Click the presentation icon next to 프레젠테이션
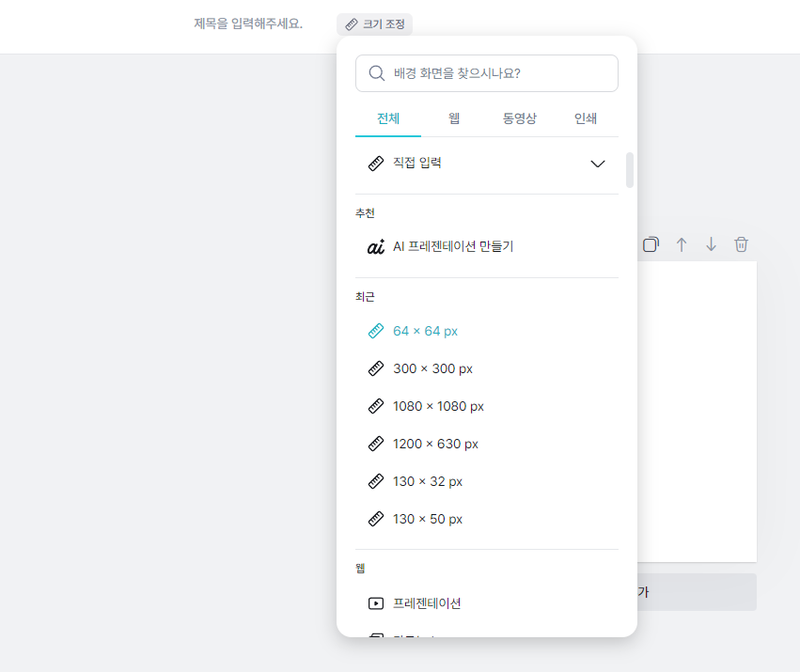This screenshot has height=672, width=800. 375,604
